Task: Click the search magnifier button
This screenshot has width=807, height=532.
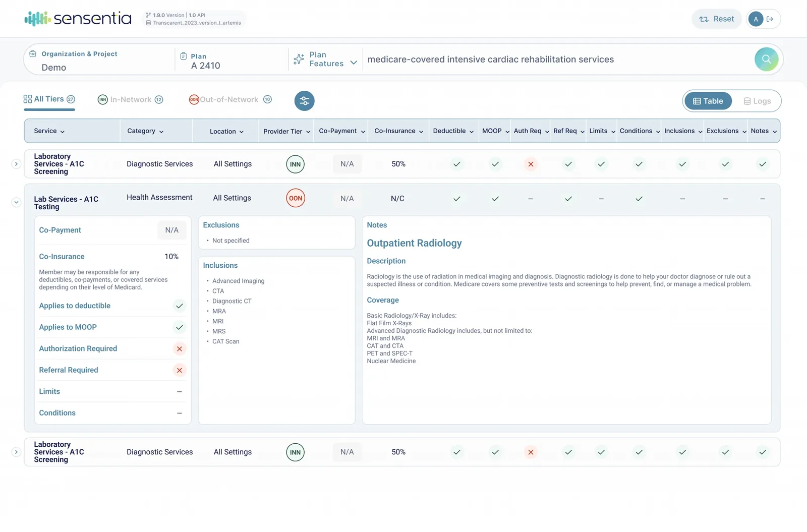Action: 766,59
